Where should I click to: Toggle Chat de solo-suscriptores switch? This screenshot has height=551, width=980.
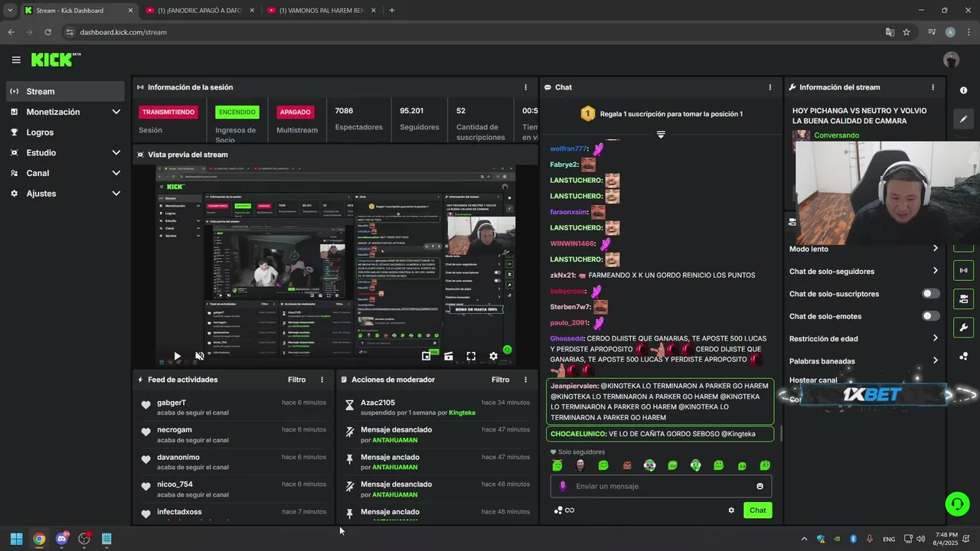[930, 294]
